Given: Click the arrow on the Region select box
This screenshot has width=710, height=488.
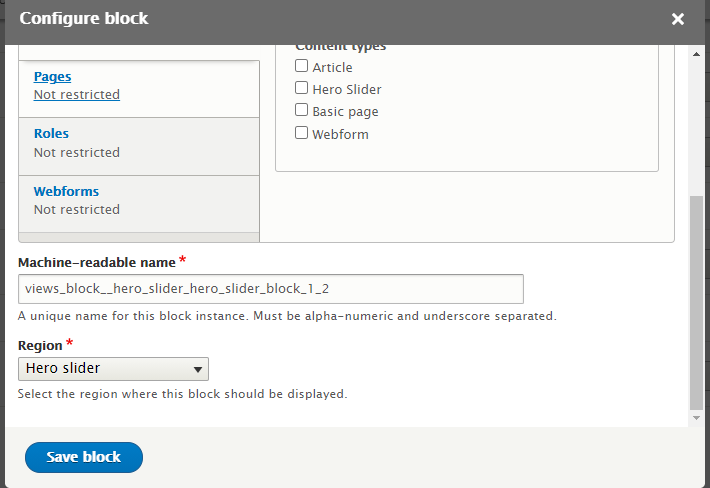Looking at the screenshot, I should click(x=198, y=369).
